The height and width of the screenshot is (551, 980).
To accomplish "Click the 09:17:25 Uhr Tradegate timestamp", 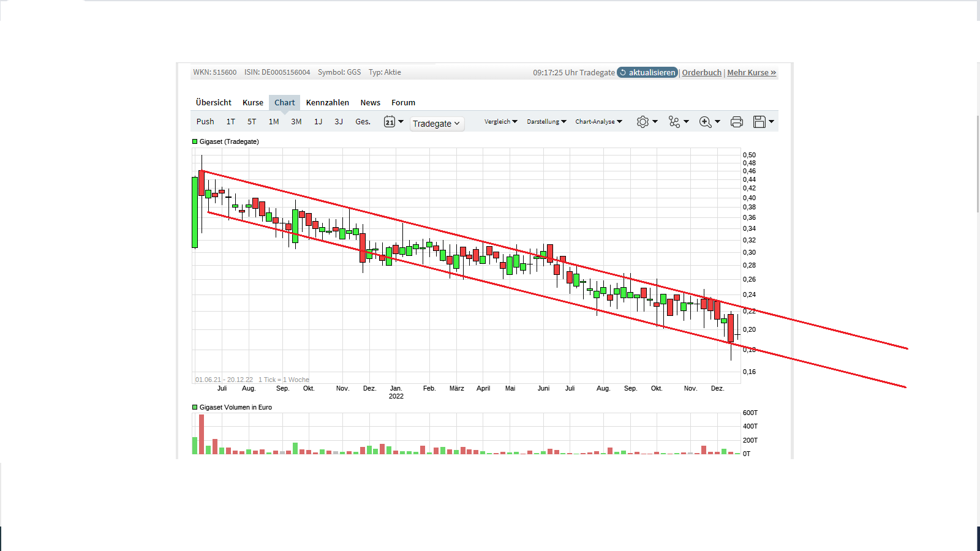I will point(574,72).
